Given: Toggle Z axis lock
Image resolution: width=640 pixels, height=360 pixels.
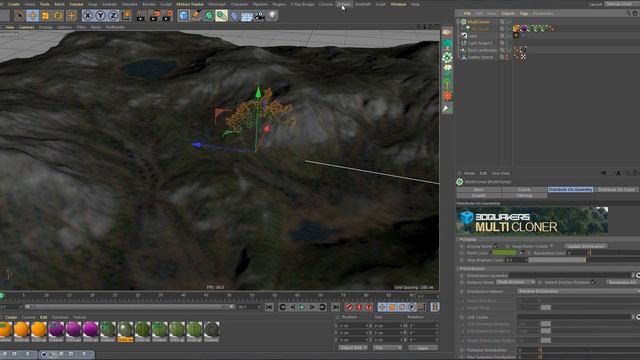Looking at the screenshot, I should (x=113, y=16).
